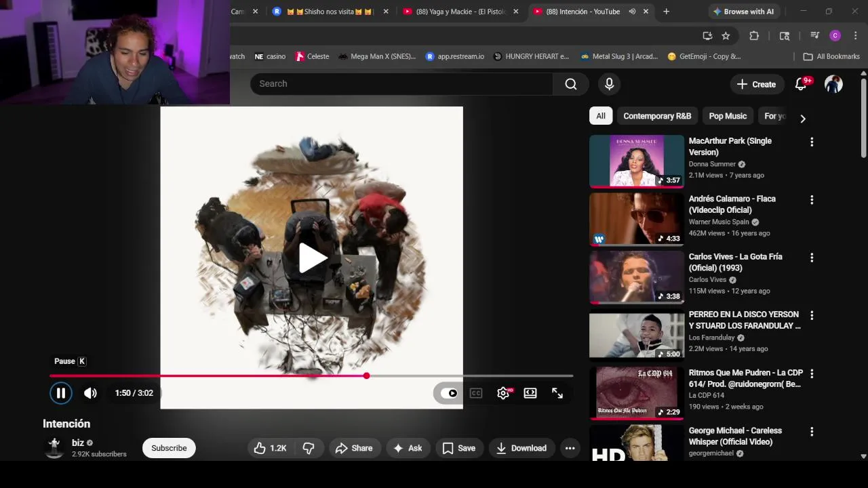Screen dimensions: 868x488
Task: Open options for PERREO EN LA DISCO
Action: (x=812, y=315)
